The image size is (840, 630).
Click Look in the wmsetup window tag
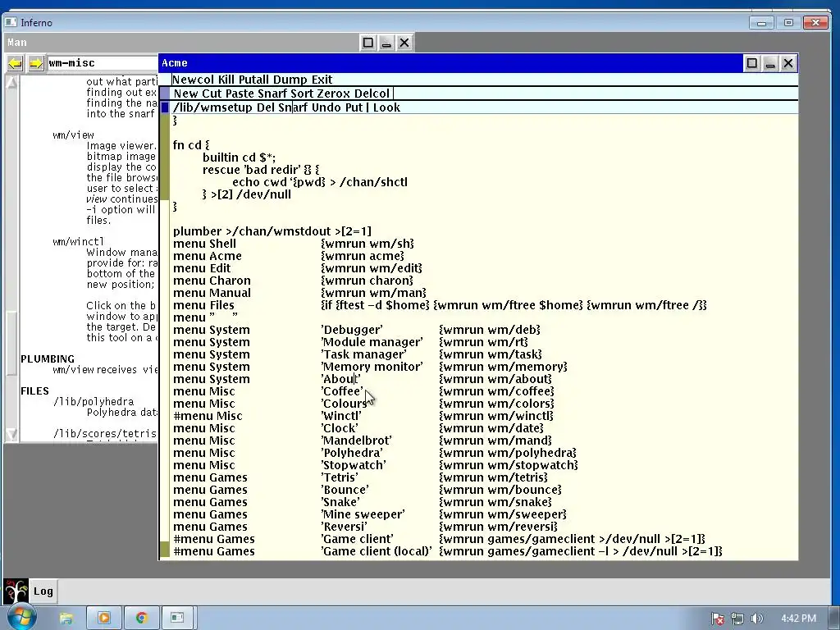[x=387, y=107]
